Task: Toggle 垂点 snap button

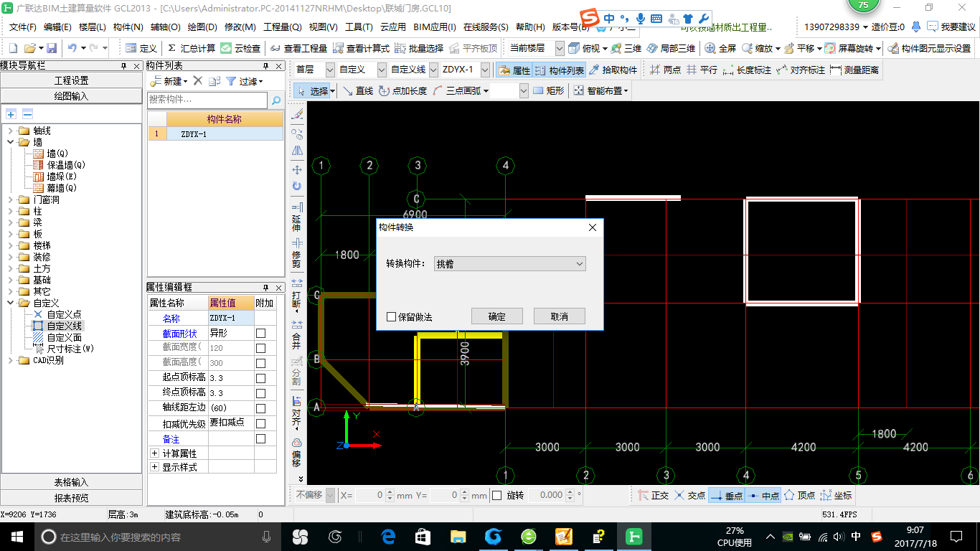Action: (x=726, y=495)
